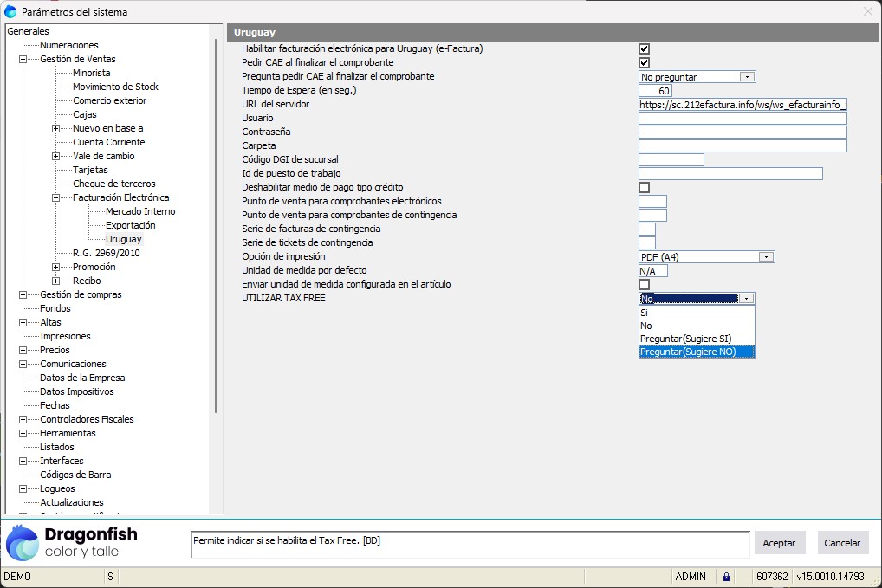The height and width of the screenshot is (588, 882).
Task: Select Mercado Interno in the tree
Action: (x=139, y=211)
